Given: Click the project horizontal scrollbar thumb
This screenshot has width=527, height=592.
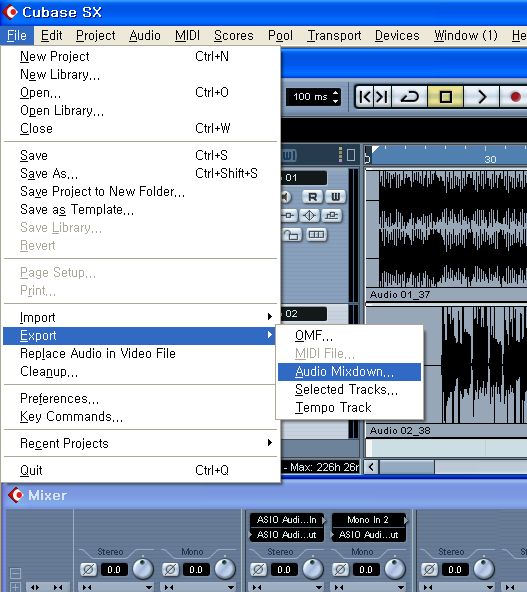Looking at the screenshot, I should (x=407, y=467).
